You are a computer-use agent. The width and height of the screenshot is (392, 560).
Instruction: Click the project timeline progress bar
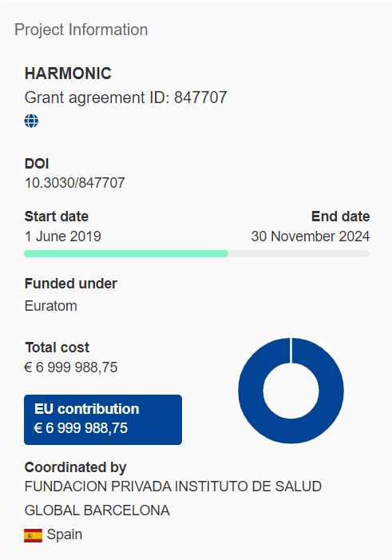tap(196, 253)
